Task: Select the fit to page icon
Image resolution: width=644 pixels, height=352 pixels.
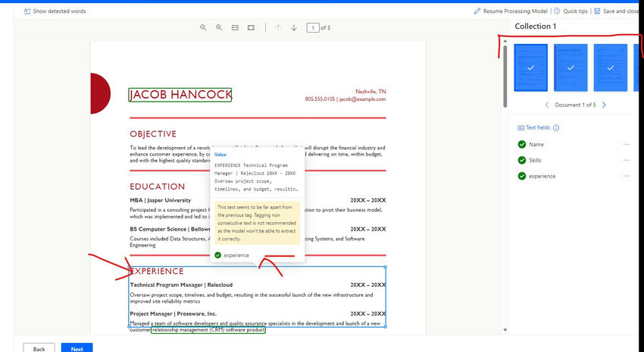Action: (x=251, y=27)
